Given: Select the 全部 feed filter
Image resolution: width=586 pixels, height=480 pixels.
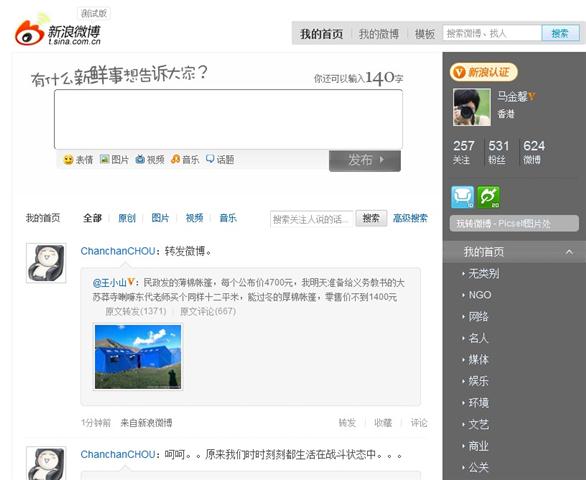Looking at the screenshot, I should 92,218.
